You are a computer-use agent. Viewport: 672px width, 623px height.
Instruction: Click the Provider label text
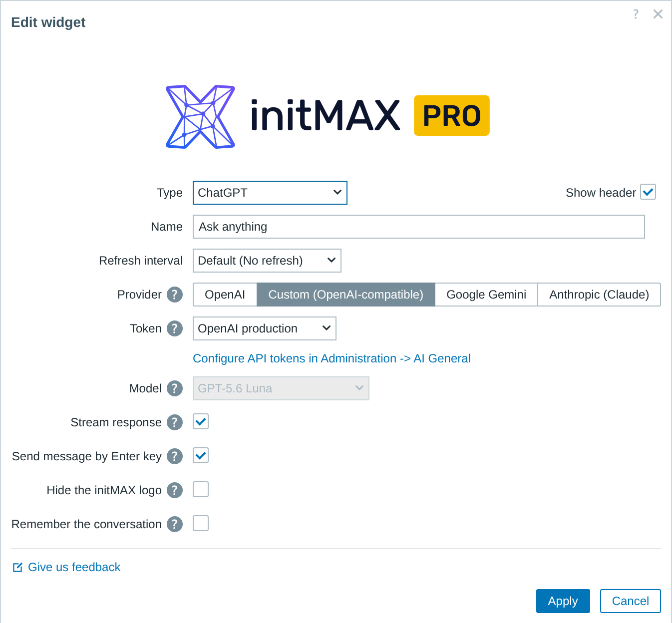click(139, 295)
